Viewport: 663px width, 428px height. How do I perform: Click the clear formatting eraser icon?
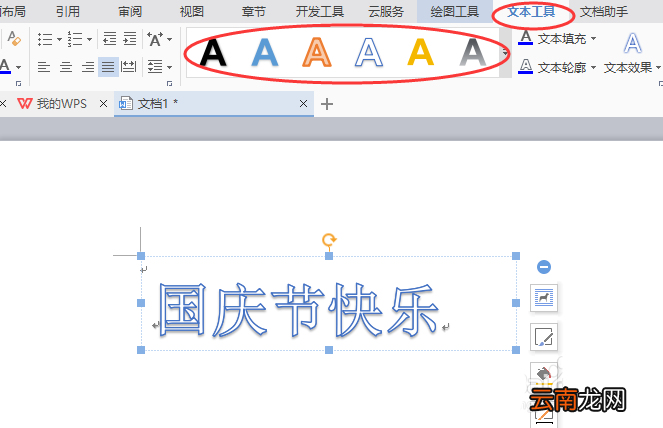point(14,38)
